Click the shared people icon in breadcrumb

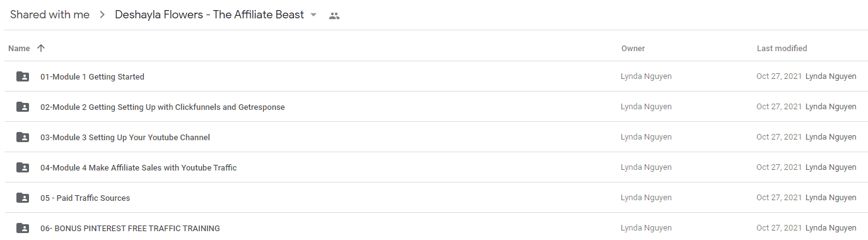click(334, 16)
